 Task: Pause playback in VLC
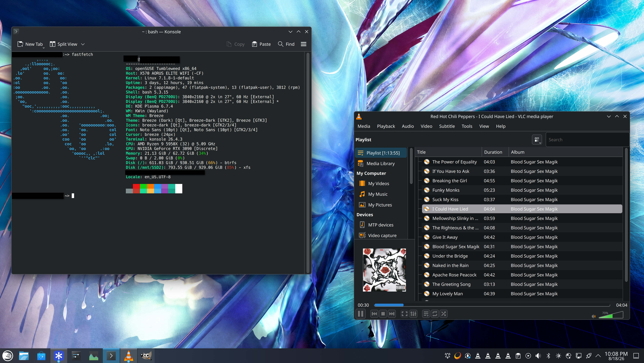point(360,314)
